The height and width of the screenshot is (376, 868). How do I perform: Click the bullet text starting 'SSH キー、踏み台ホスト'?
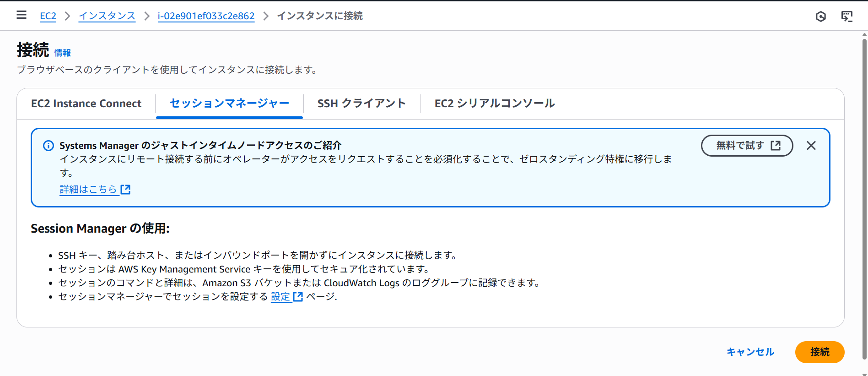click(257, 256)
